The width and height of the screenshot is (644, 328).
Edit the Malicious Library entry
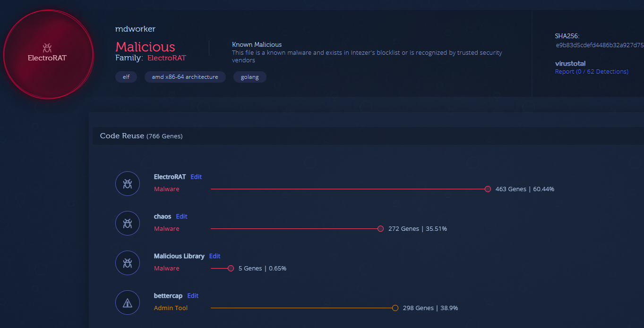[x=215, y=256]
